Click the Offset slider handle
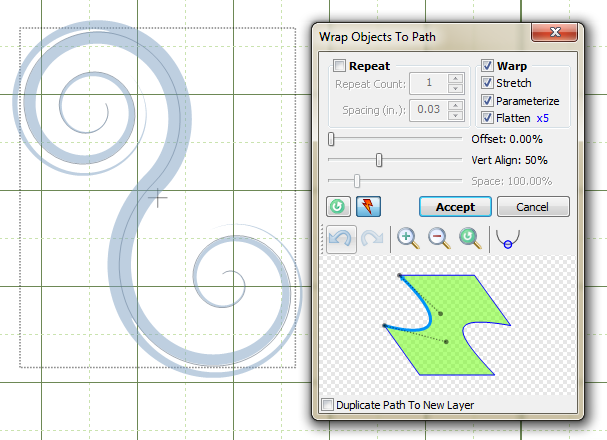The height and width of the screenshot is (440, 607). 331,139
